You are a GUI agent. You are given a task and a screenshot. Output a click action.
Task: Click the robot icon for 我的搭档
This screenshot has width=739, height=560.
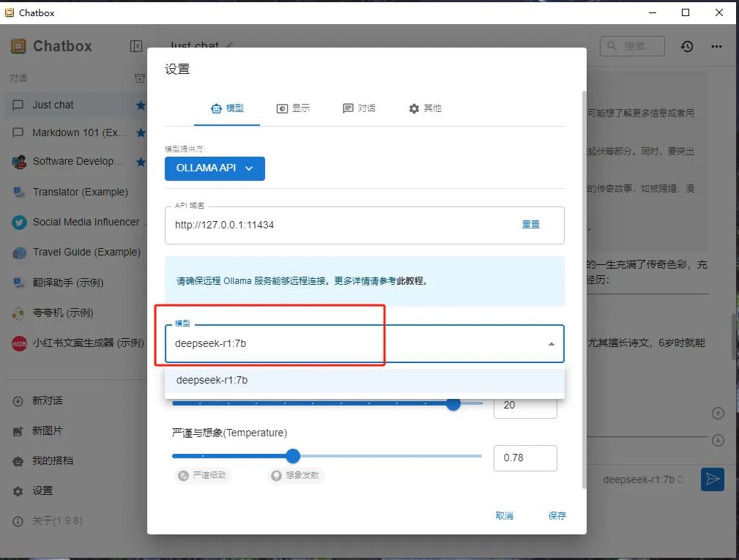18,461
